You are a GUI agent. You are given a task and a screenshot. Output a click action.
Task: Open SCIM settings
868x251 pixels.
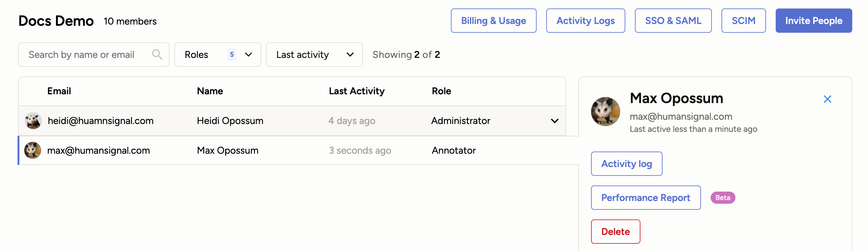click(x=743, y=21)
